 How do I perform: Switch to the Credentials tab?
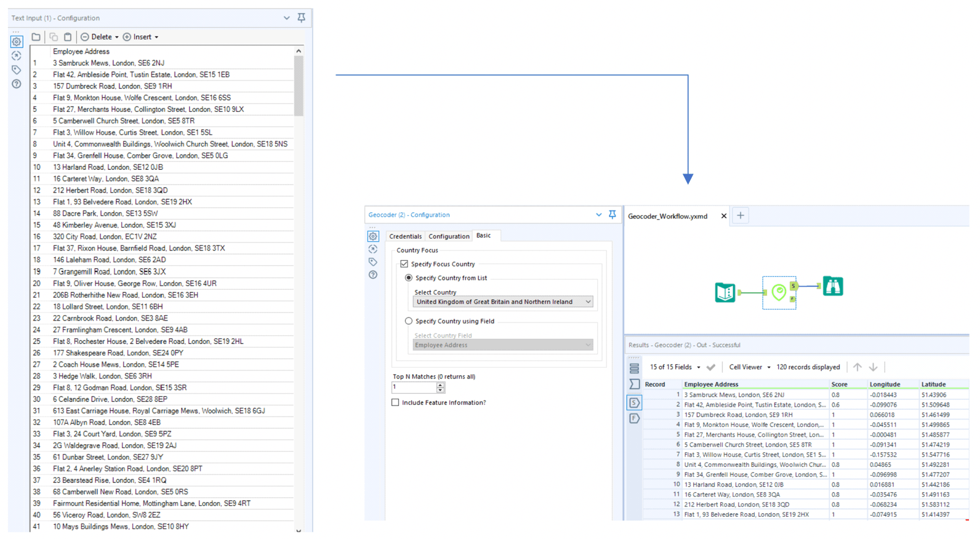tap(405, 236)
